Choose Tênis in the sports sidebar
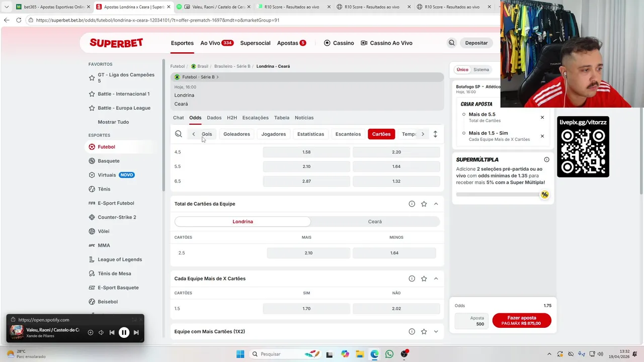The width and height of the screenshot is (644, 362). 104,189
